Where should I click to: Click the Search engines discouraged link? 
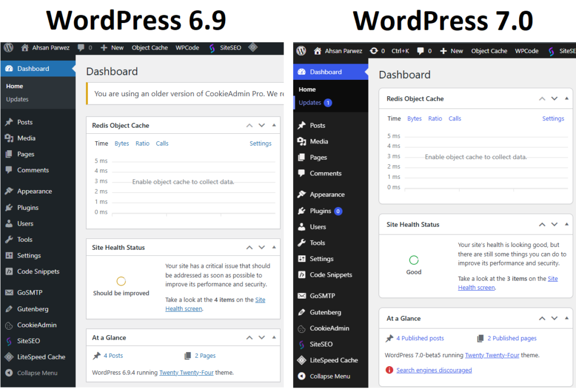(x=434, y=370)
